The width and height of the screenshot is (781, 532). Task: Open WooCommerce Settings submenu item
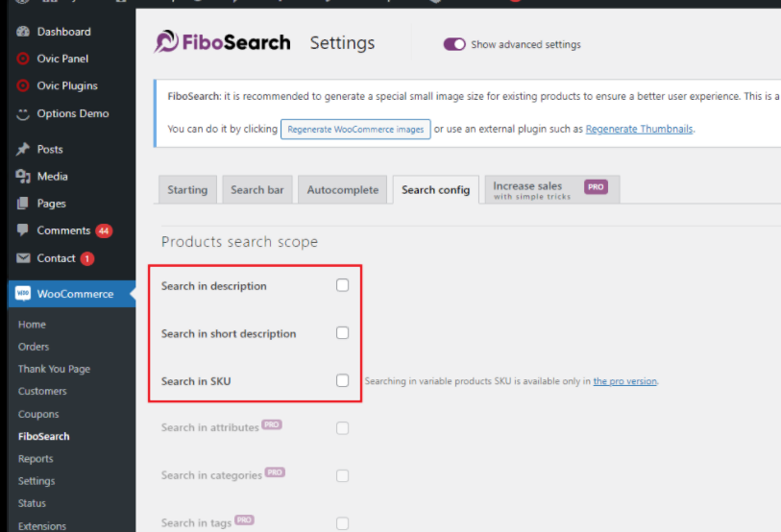click(37, 481)
